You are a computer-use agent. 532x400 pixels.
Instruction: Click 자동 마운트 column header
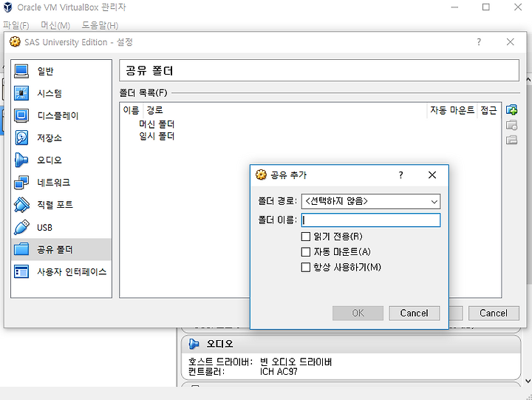click(452, 110)
